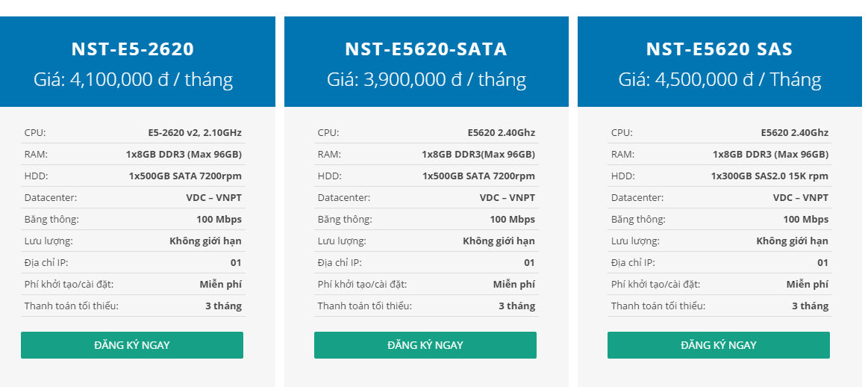Click Băng thông 100 Mbps in first card
This screenshot has height=387, width=868.
click(x=219, y=219)
